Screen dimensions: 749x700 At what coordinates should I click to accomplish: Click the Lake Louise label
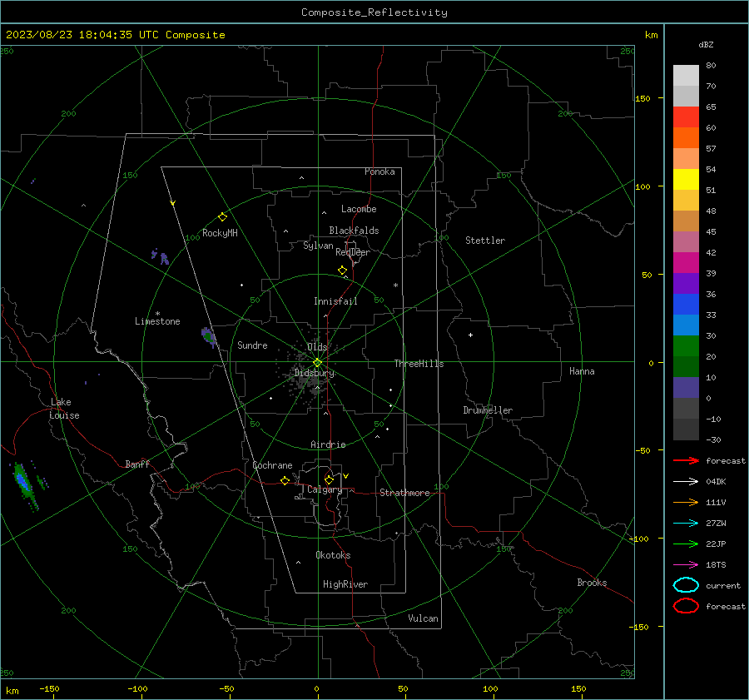pyautogui.click(x=64, y=409)
